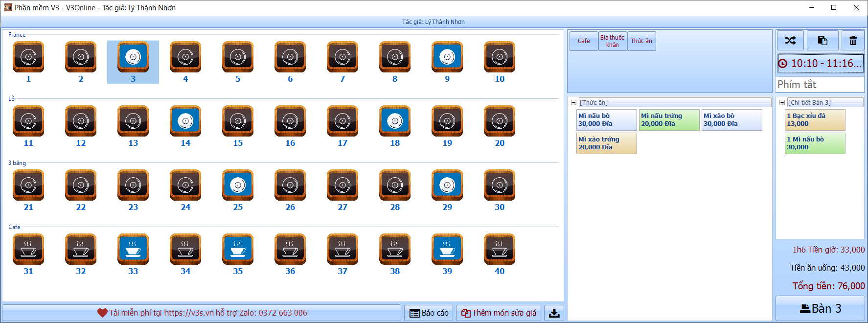The height and width of the screenshot is (323, 868).
Task: Open billiard table 11 in Lỗ group
Action: [x=28, y=126]
